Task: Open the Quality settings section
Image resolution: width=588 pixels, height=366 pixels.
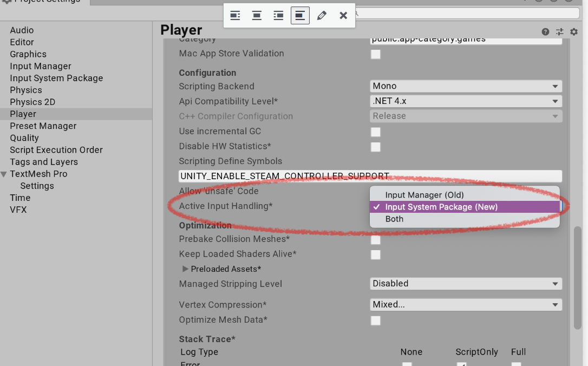Action: [24, 138]
